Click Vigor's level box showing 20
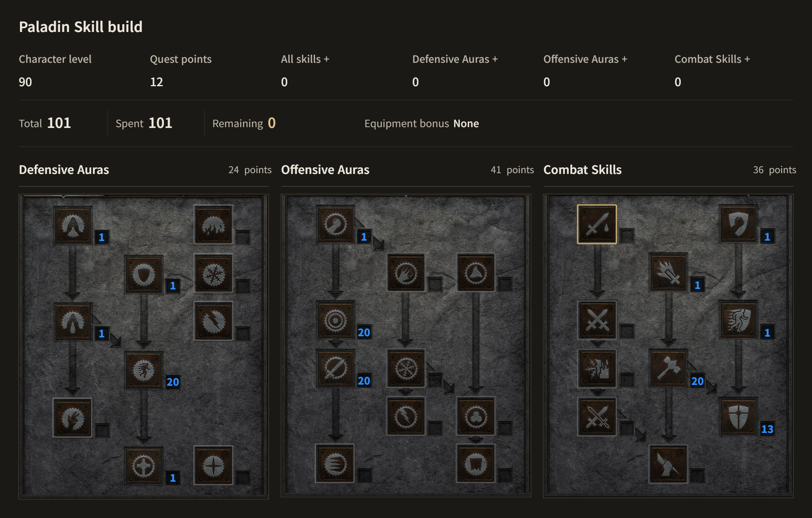This screenshot has height=518, width=812. [x=173, y=382]
